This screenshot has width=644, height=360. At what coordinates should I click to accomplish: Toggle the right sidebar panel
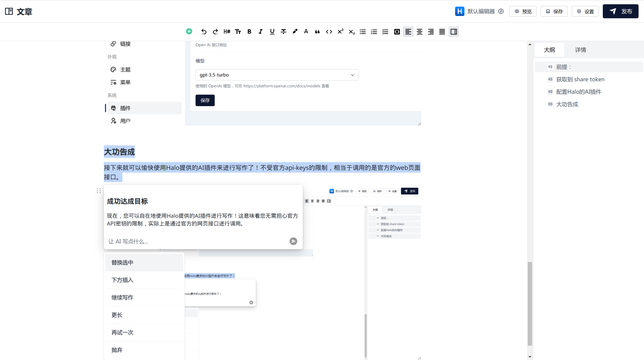coord(454,32)
